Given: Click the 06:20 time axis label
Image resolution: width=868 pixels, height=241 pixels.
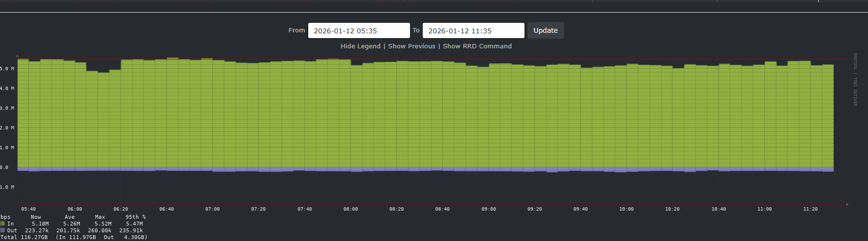Looking at the screenshot, I should (x=121, y=209).
